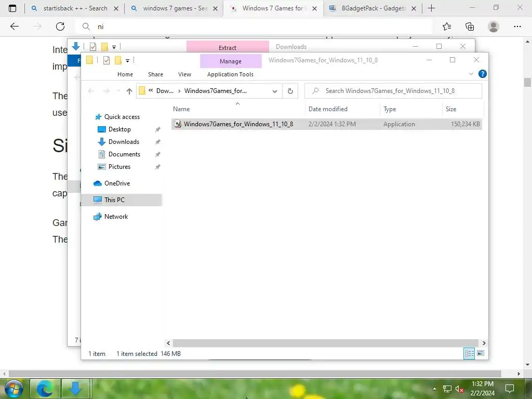
Task: Show hidden system tray icons
Action: (434, 389)
